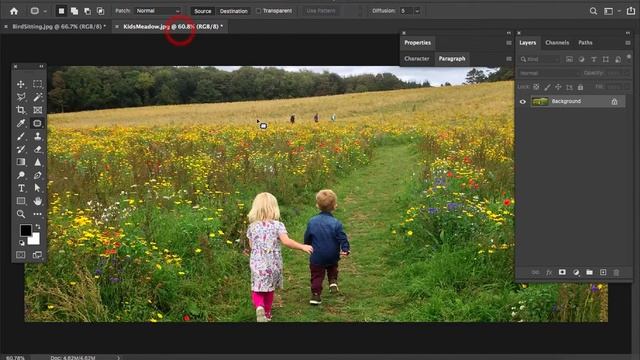Image resolution: width=640 pixels, height=360 pixels.
Task: Click the Home icon
Action: [14, 11]
